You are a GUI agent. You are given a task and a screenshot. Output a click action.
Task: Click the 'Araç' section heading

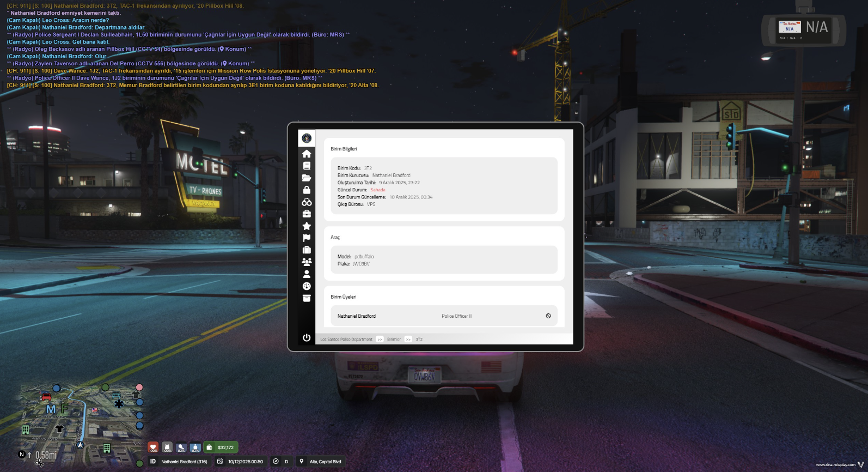pos(335,238)
